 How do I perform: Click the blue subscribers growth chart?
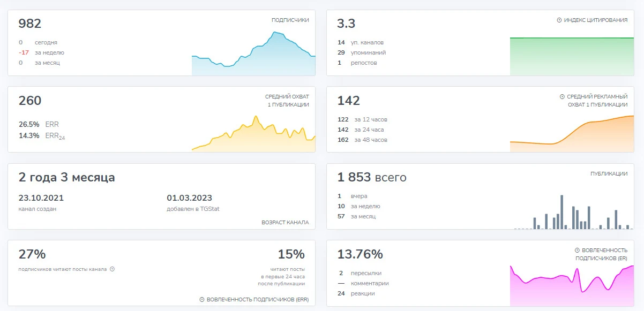(253, 54)
